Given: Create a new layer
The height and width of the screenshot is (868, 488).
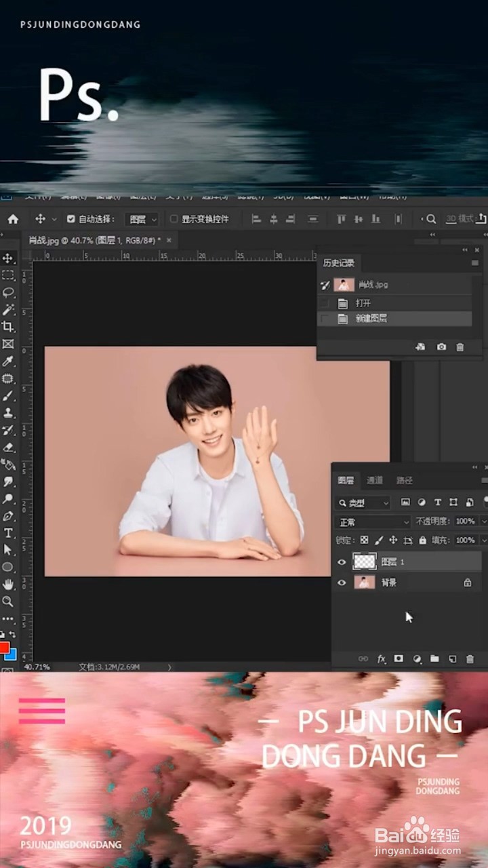Looking at the screenshot, I should pos(453,658).
